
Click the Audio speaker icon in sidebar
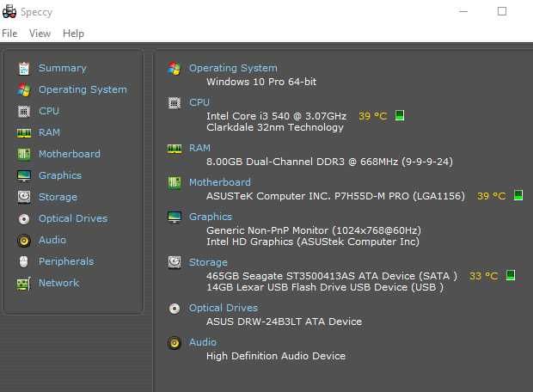(x=24, y=241)
